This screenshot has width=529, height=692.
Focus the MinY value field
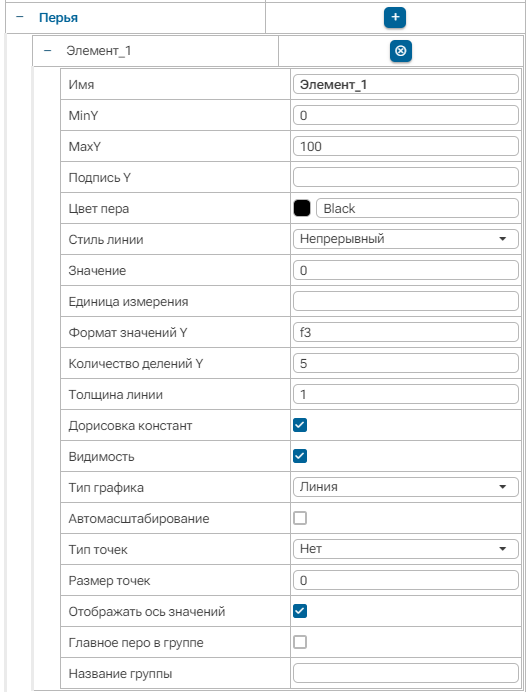(x=405, y=115)
